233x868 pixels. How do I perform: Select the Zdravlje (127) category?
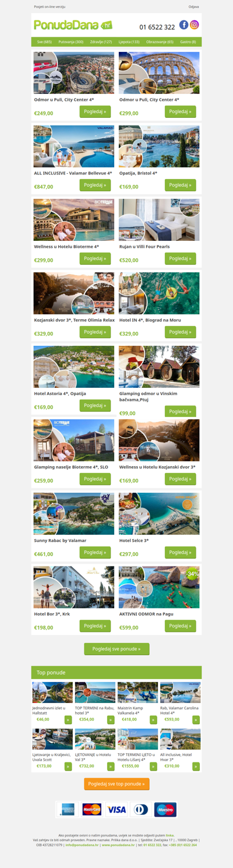pyautogui.click(x=101, y=42)
